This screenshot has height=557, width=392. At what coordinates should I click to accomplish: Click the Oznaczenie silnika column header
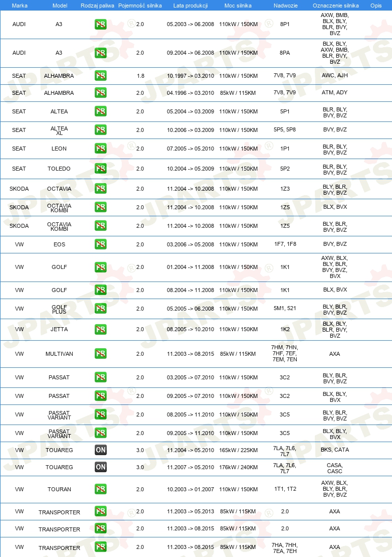pyautogui.click(x=335, y=6)
